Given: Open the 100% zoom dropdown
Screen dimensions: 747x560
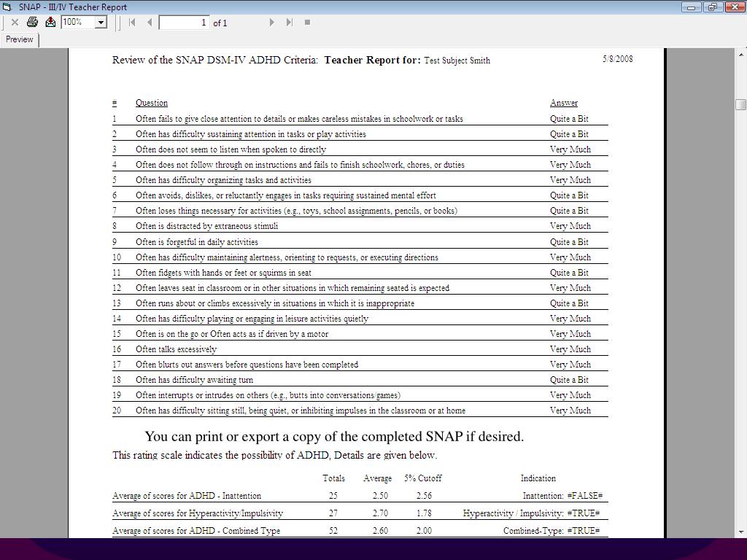Looking at the screenshot, I should 101,22.
